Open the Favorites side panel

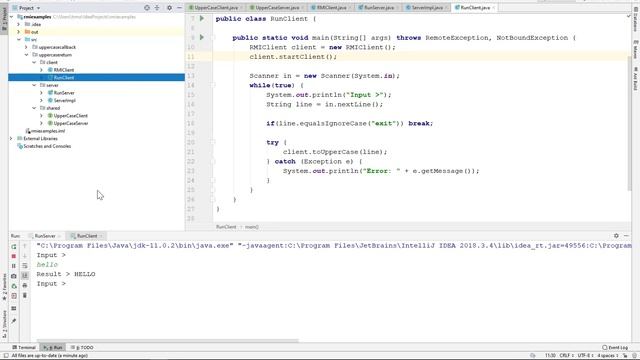[x=4, y=287]
